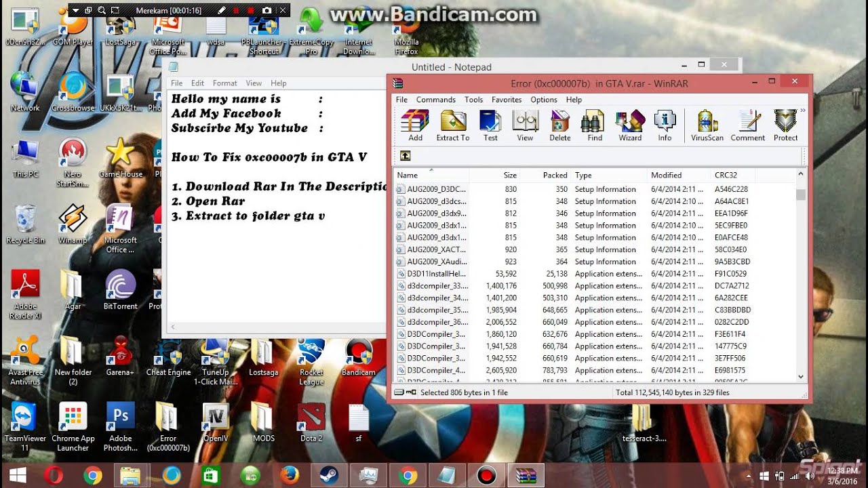
Task: Open the Windows Start button
Action: 17,475
